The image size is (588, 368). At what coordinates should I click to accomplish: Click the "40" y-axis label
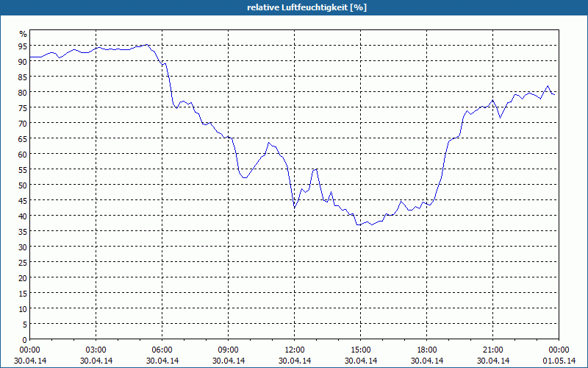click(x=23, y=216)
